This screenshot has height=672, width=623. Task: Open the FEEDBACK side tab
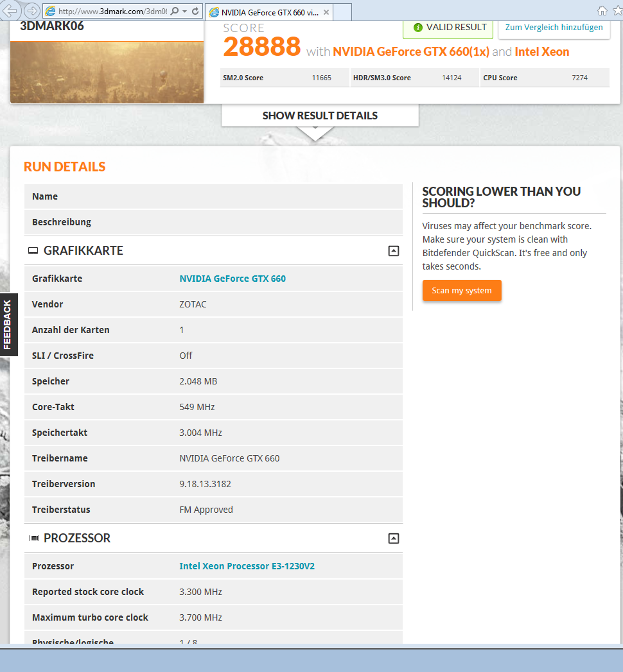click(8, 325)
